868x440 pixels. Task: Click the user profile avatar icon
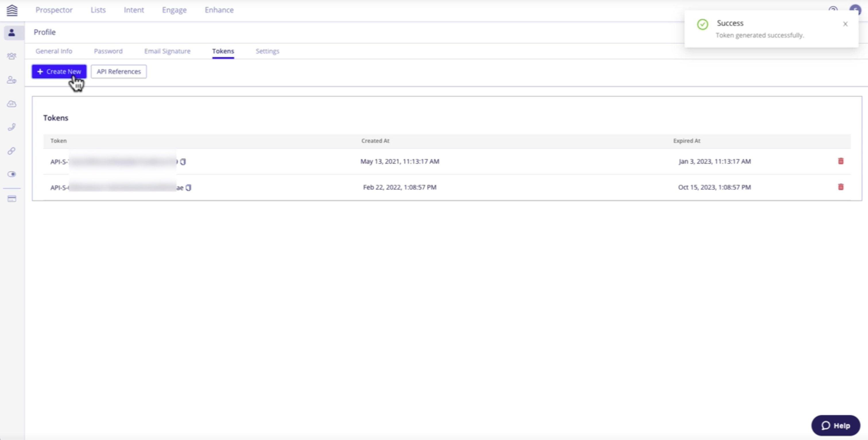tap(855, 9)
